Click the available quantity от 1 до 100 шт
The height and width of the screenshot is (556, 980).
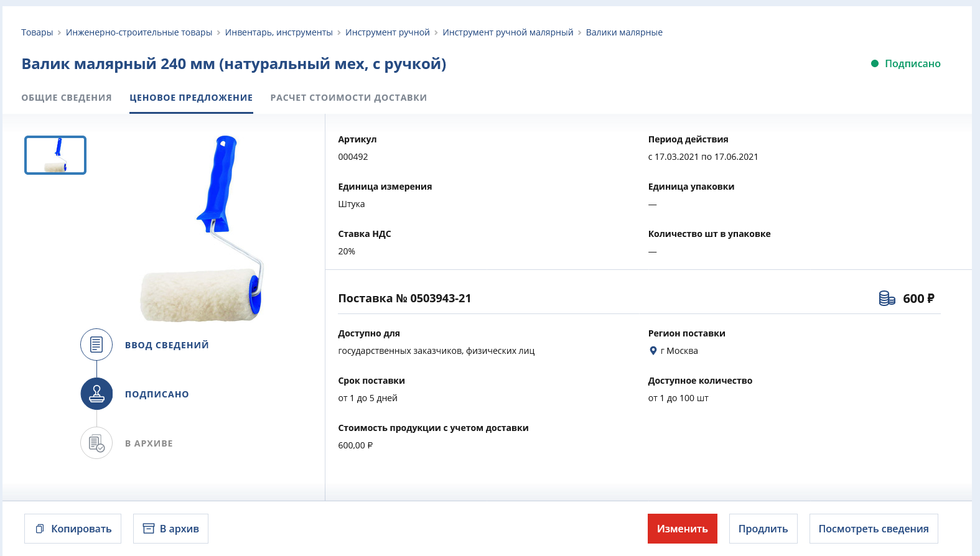[678, 398]
